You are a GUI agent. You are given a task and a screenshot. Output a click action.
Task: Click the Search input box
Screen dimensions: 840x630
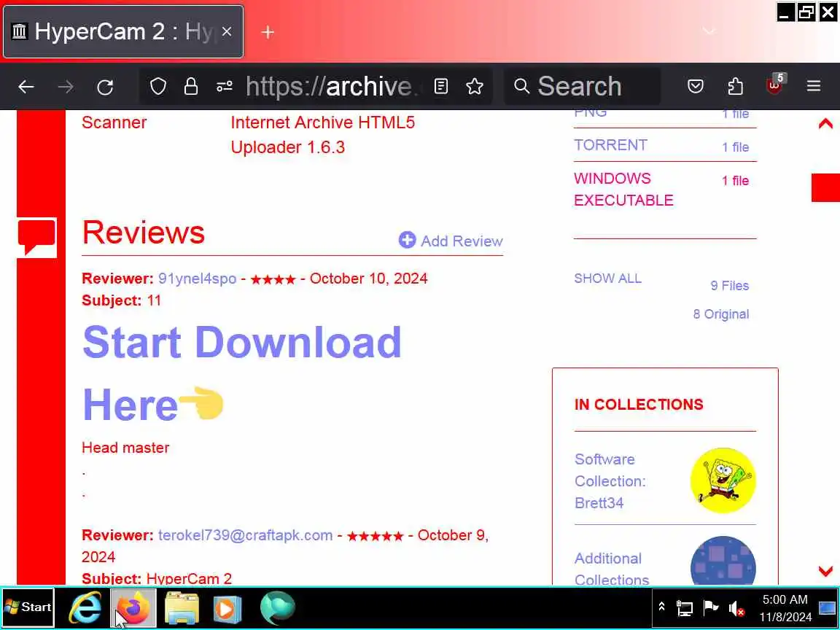click(x=583, y=86)
